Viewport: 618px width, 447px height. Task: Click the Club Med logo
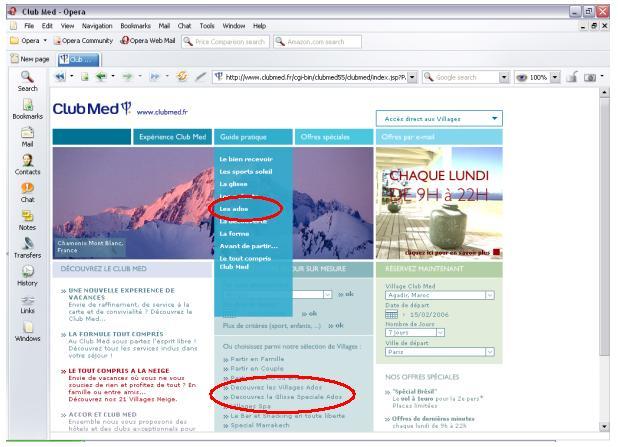(x=92, y=109)
